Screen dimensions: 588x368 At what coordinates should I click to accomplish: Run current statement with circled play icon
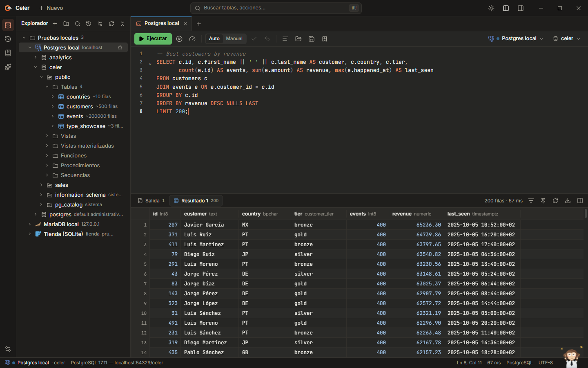179,39
